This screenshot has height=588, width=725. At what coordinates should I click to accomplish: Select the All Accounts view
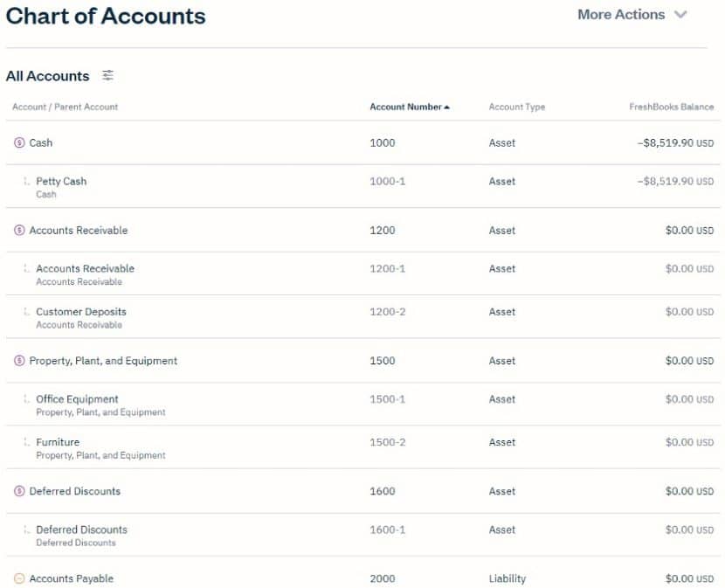point(48,76)
